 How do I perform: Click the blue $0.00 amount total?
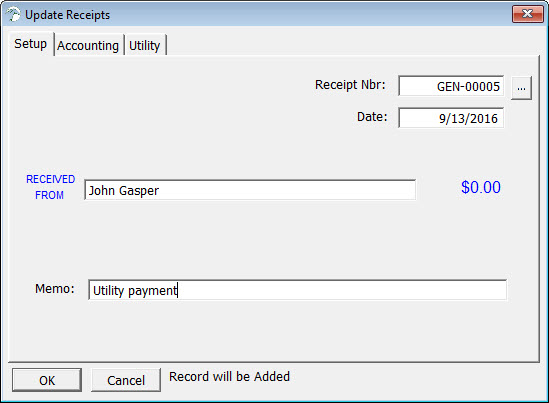coord(481,187)
